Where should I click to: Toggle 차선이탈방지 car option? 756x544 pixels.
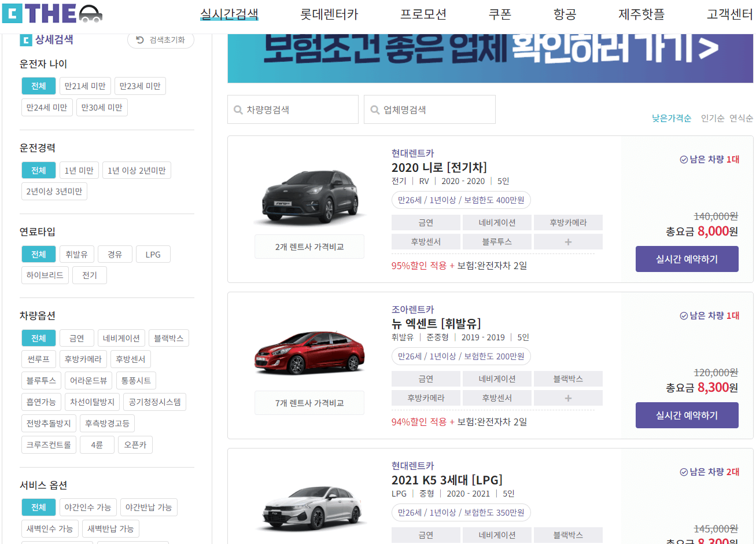[93, 402]
